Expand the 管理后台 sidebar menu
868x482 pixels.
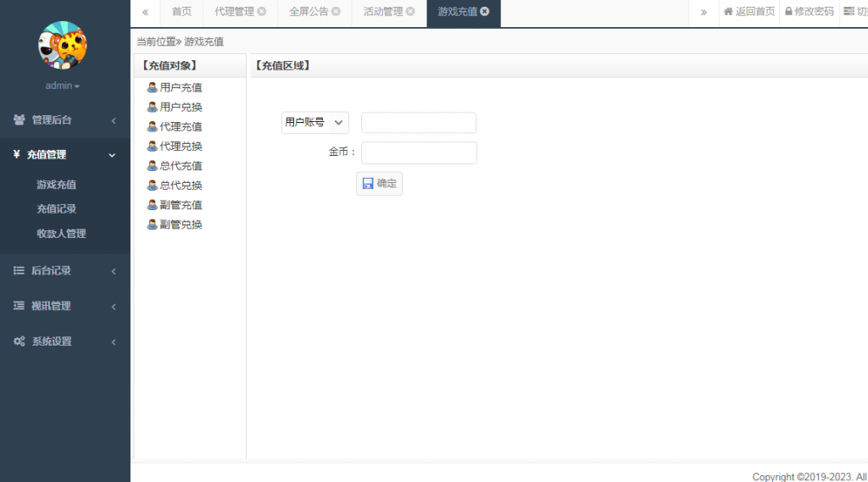(x=64, y=120)
